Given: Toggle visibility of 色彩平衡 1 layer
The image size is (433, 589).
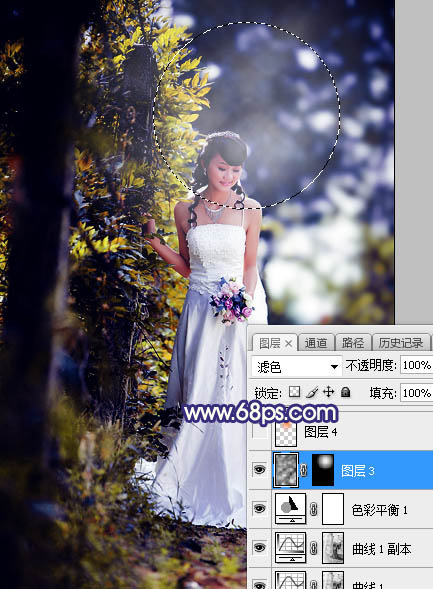Looking at the screenshot, I should [259, 509].
